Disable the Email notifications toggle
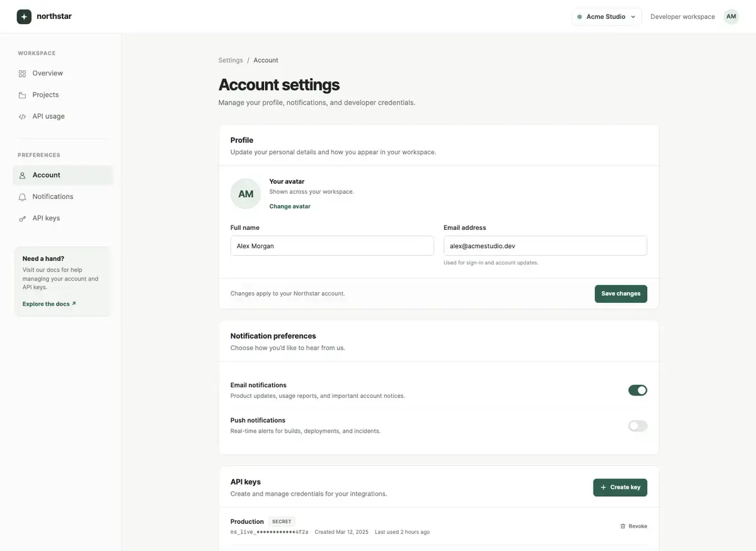This screenshot has width=756, height=551. pos(638,390)
